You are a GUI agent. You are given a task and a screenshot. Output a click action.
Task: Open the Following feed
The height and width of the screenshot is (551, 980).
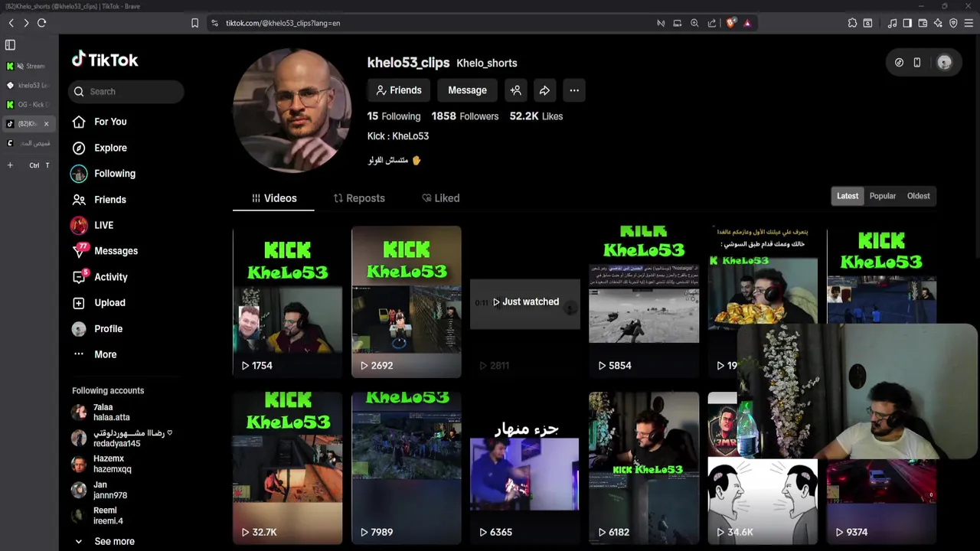pos(114,174)
